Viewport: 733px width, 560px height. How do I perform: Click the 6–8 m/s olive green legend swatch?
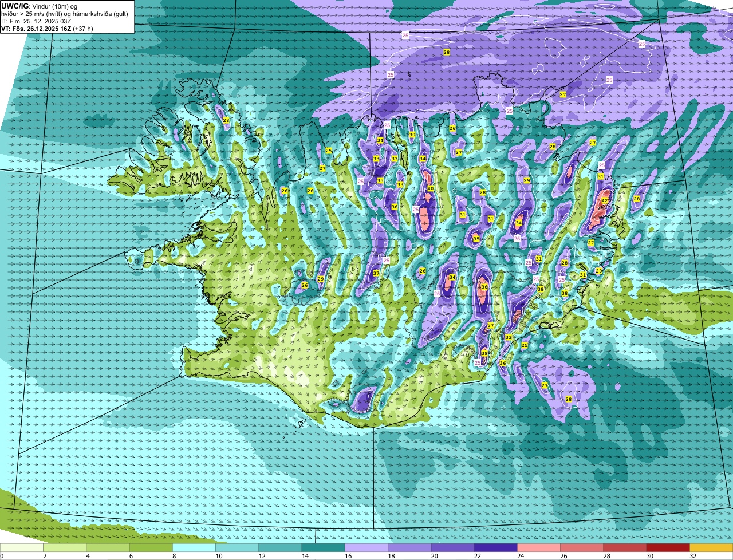click(x=151, y=548)
